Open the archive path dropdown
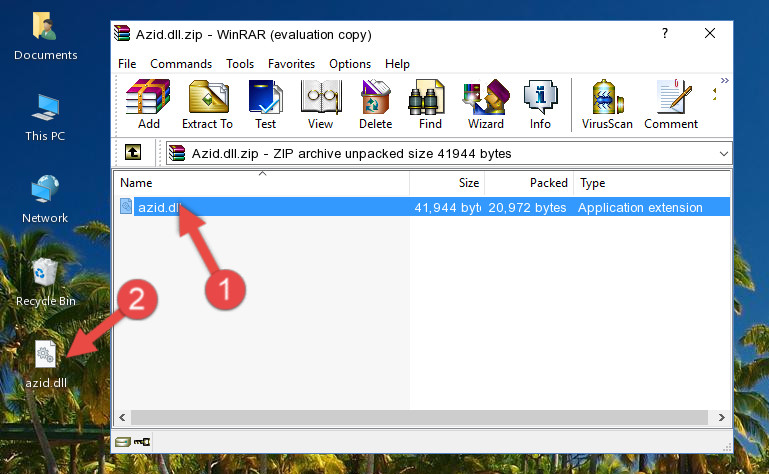 click(x=723, y=154)
